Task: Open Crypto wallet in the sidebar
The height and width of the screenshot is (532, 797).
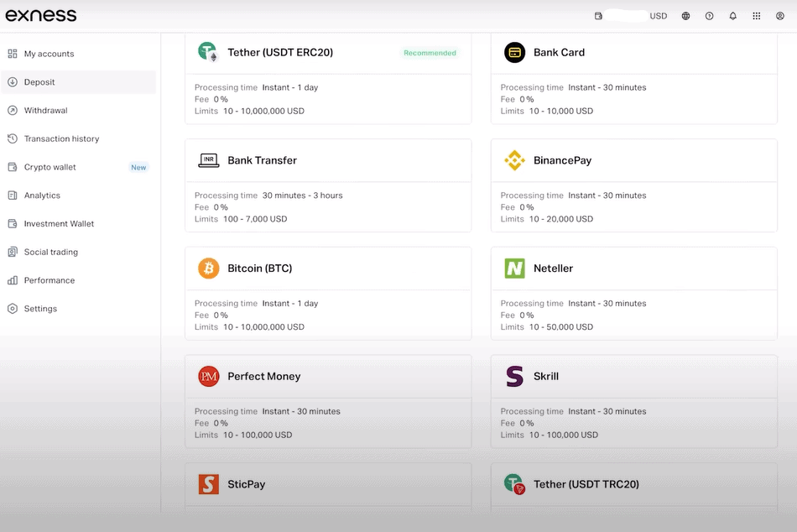Action: pos(49,167)
